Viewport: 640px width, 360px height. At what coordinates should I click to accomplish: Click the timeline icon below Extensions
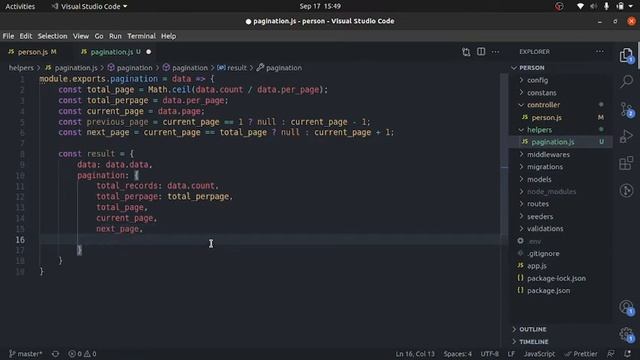[626, 191]
